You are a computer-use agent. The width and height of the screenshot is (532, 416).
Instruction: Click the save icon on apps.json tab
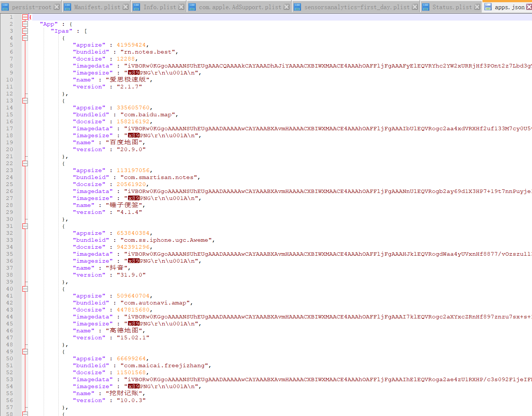coord(488,6)
